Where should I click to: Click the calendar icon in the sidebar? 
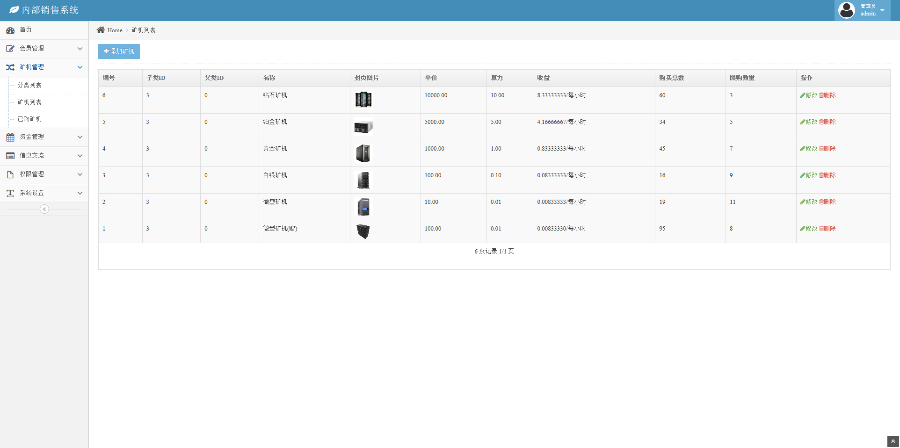tap(10, 136)
